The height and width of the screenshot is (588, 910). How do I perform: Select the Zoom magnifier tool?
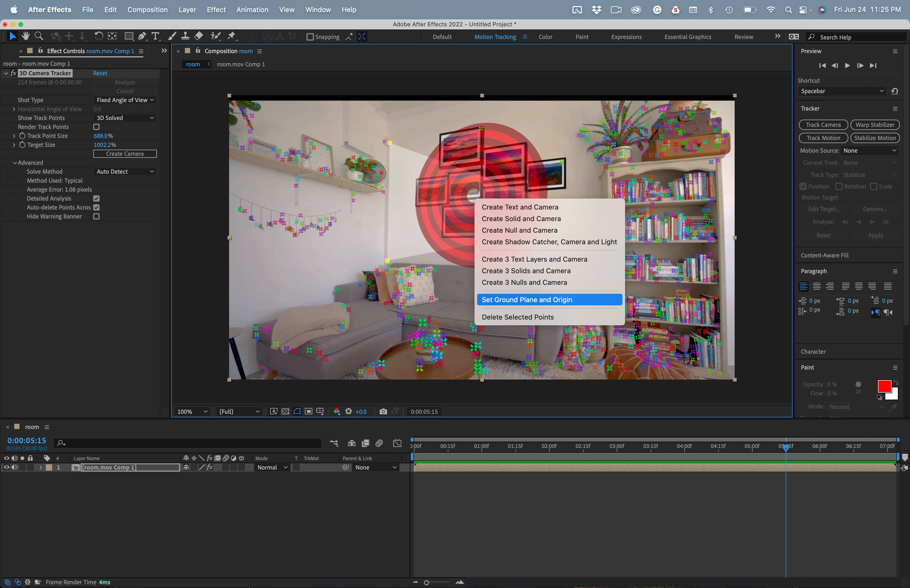pos(38,36)
